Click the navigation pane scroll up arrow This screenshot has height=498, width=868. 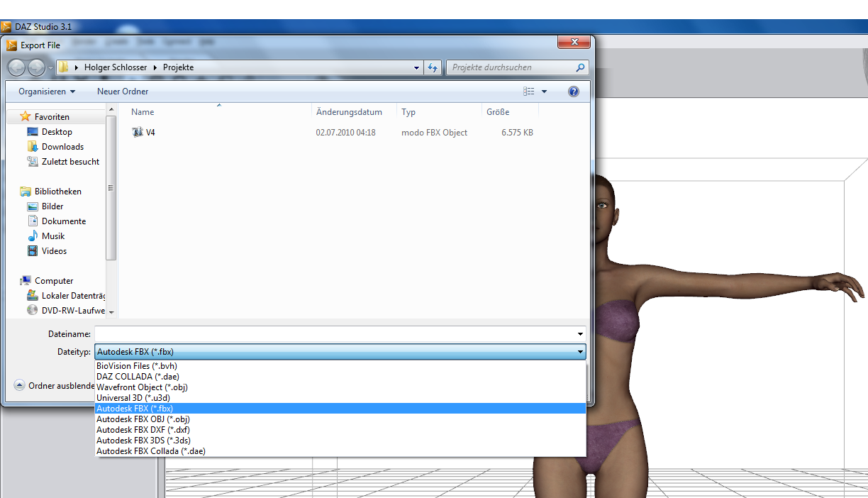pyautogui.click(x=111, y=109)
